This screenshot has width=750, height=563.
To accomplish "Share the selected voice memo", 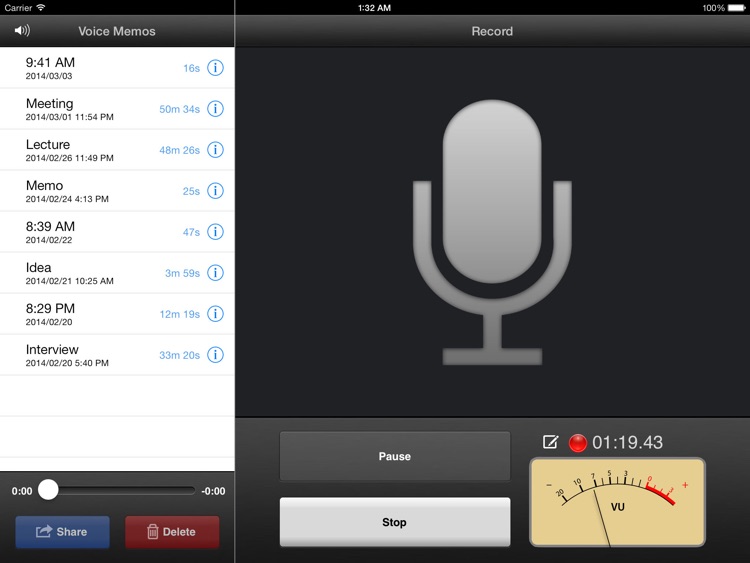I will tap(62, 532).
